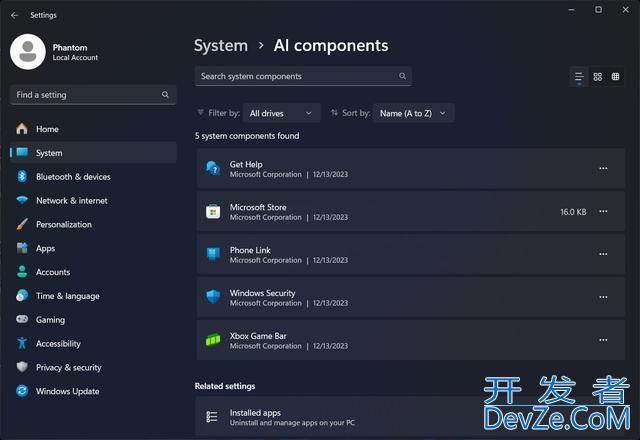640x440 pixels.
Task: Select the Xbox Game Bar component name
Action: pos(258,336)
